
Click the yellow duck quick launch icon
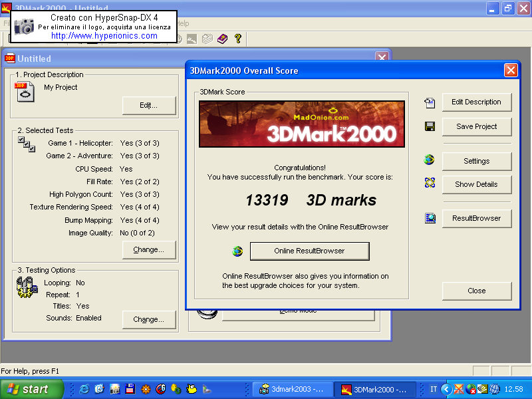coord(192,389)
